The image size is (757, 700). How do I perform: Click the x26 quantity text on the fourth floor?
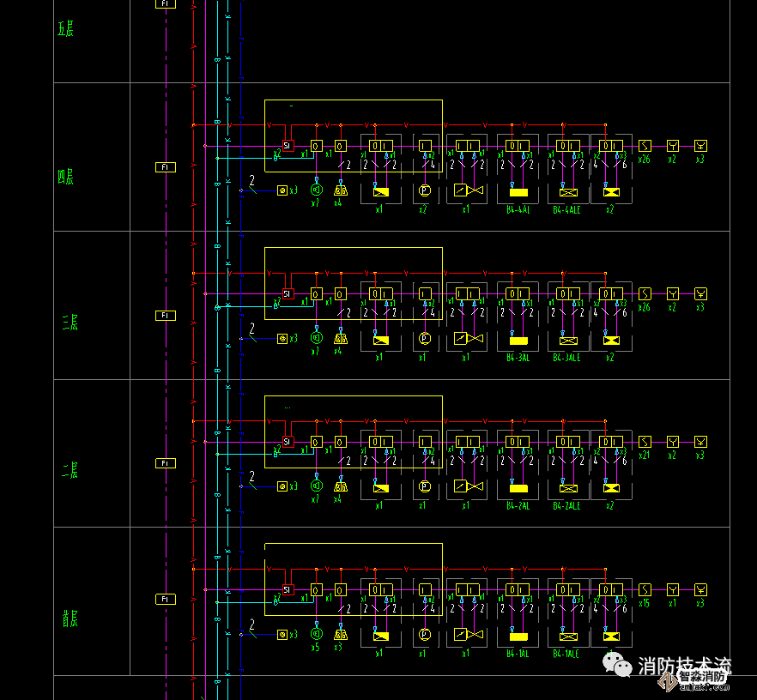click(645, 159)
